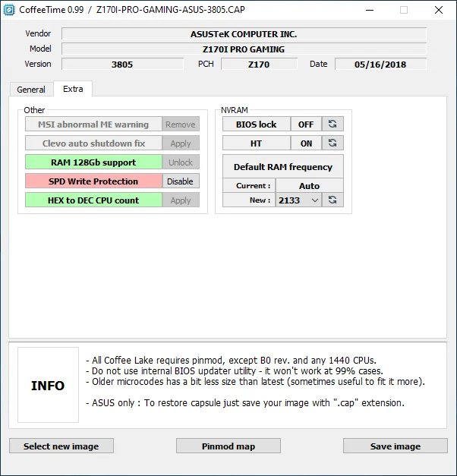Viewport: 457px width, 476px height.
Task: Click Select new image button
Action: [61, 446]
